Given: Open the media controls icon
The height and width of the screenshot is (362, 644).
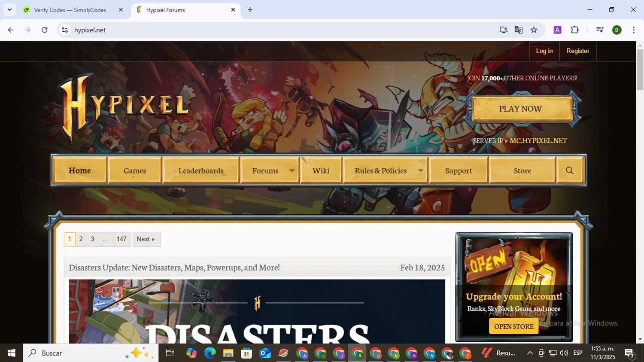Looking at the screenshot, I should pos(600,30).
